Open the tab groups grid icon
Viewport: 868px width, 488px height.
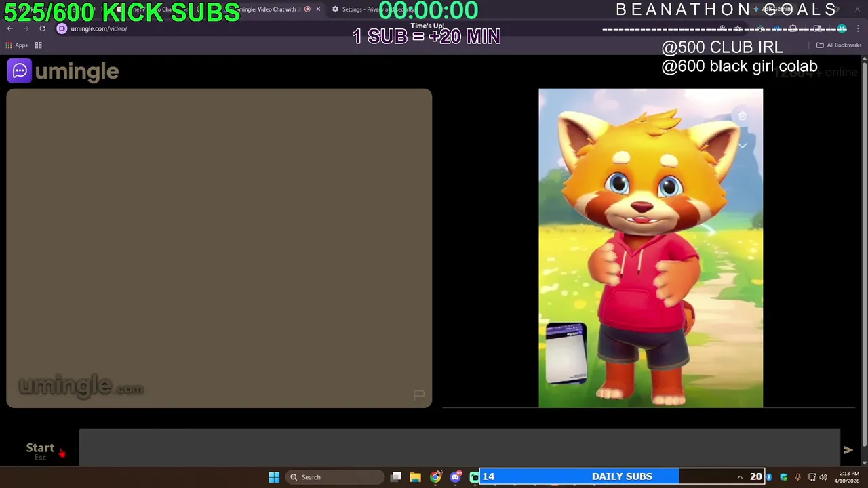click(x=39, y=45)
